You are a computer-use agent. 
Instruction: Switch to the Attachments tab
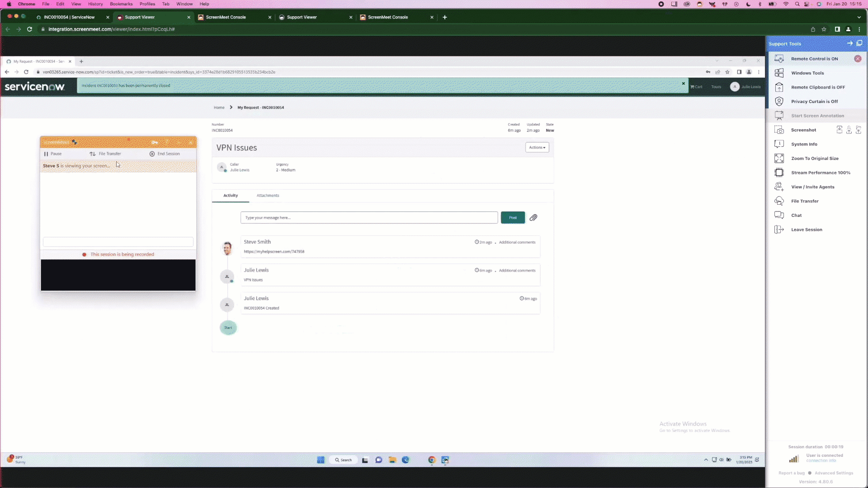coord(268,195)
